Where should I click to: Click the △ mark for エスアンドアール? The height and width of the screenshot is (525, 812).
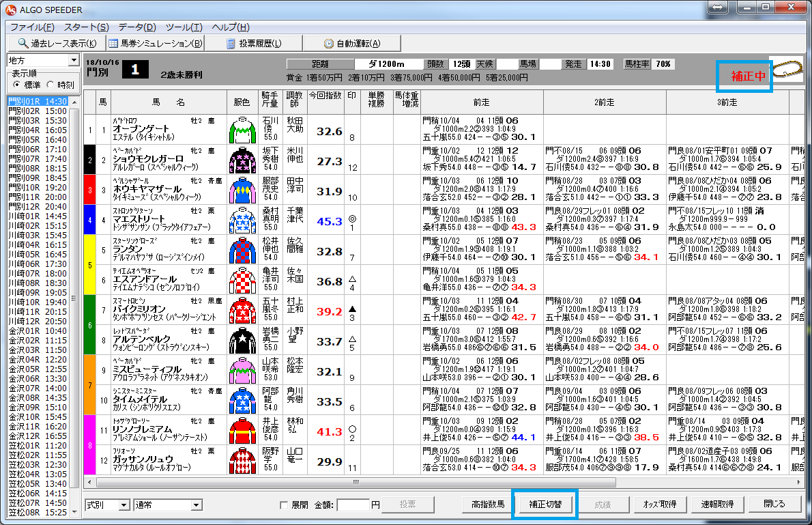pos(352,279)
